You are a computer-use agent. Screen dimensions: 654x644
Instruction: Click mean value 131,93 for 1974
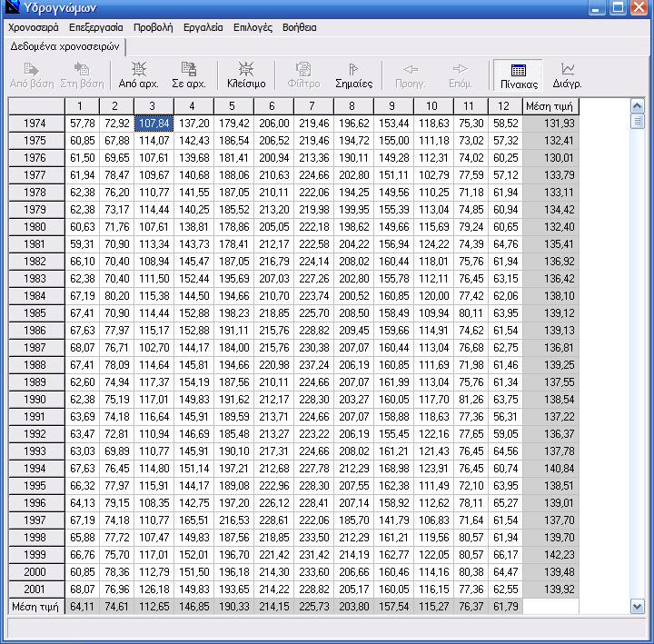coord(550,124)
